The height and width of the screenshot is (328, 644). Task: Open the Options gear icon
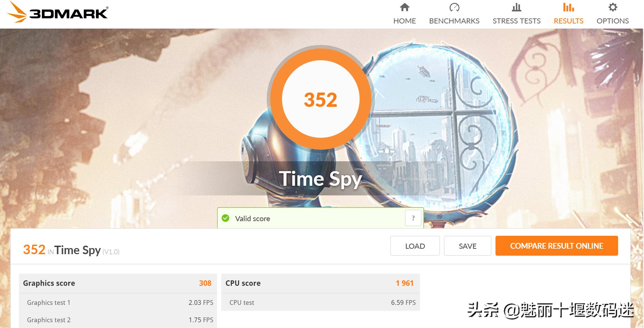[x=613, y=7]
